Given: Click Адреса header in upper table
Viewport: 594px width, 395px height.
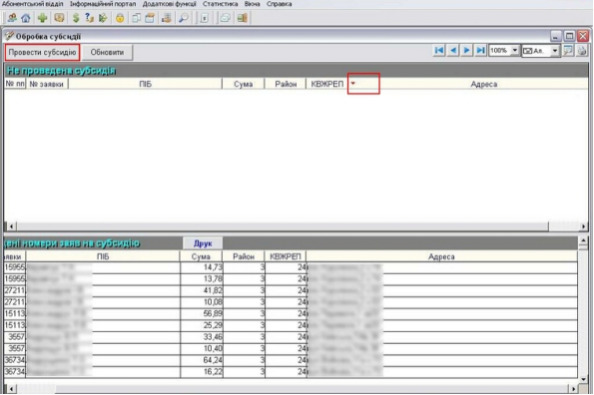Looking at the screenshot, I should pos(483,84).
